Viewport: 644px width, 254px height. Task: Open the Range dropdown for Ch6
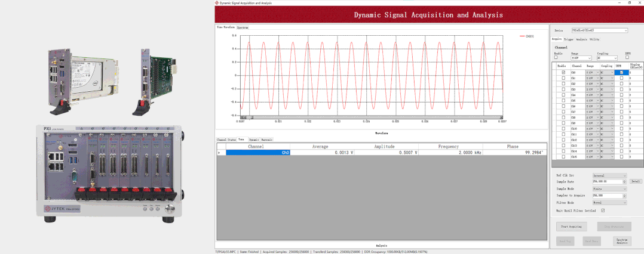pyautogui.click(x=592, y=106)
